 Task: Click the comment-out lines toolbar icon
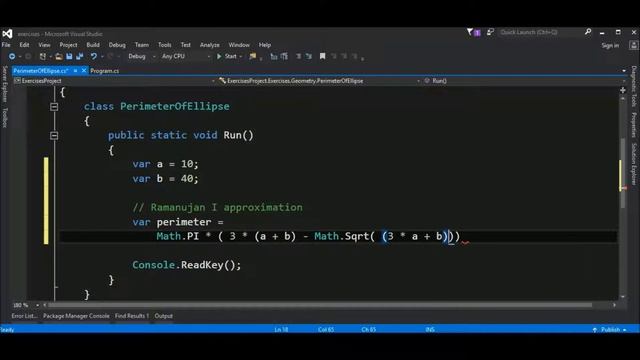298,56
